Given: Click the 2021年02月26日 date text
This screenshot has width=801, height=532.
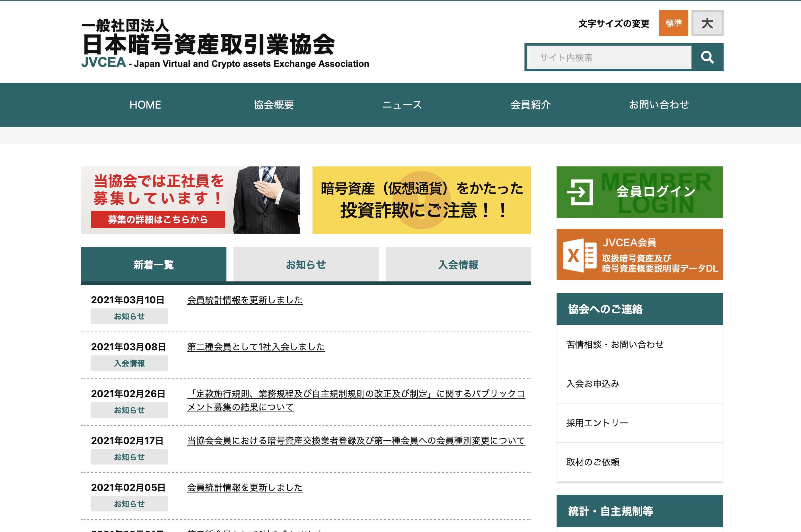Looking at the screenshot, I should click(x=128, y=394).
